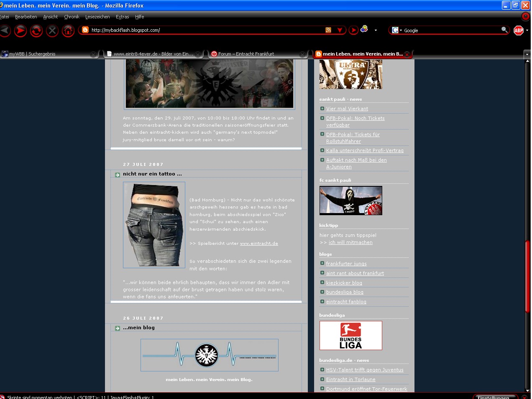Open the 'Vier mal Vierkant' news link
Screen dimensions: 532x399
pos(347,109)
